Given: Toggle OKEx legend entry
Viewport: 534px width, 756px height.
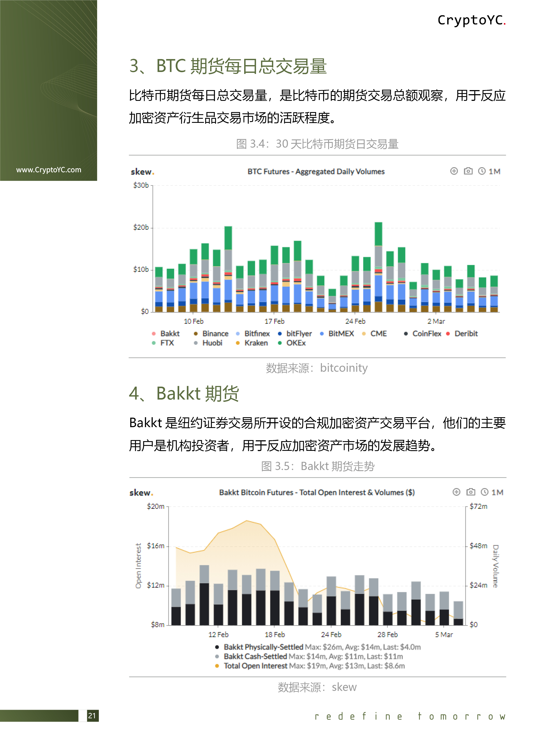Looking at the screenshot, I should point(292,343).
